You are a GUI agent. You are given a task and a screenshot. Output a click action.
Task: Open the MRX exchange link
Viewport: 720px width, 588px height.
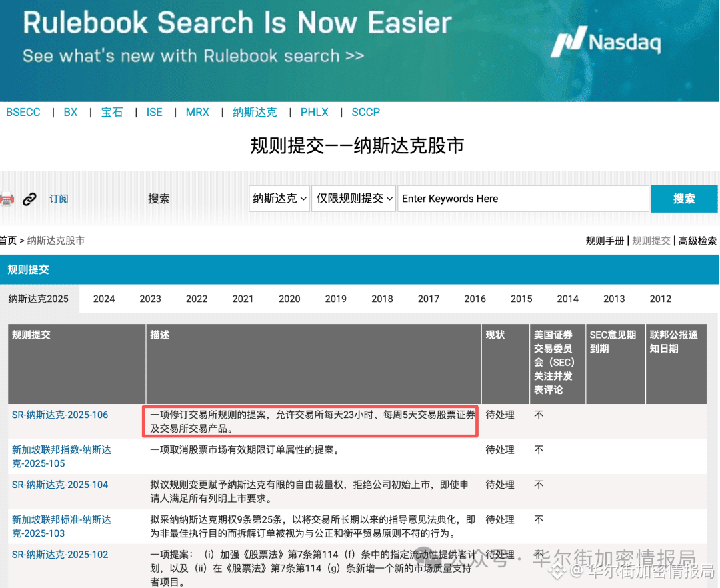197,112
